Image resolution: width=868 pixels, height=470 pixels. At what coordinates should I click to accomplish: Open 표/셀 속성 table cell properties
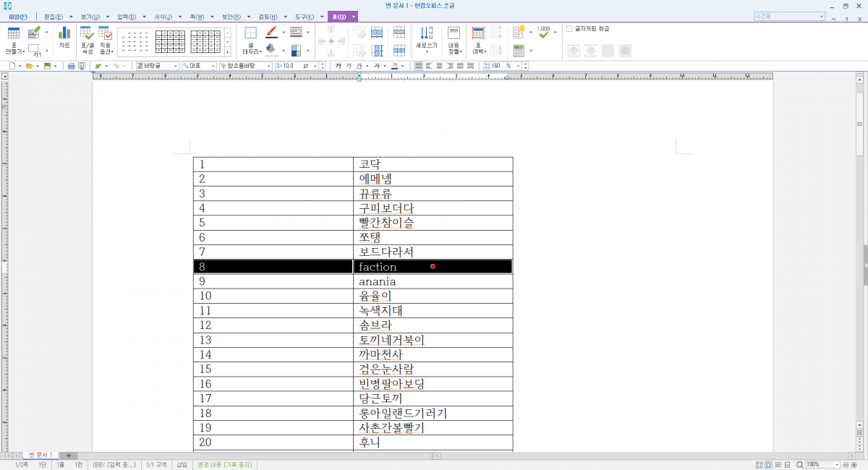click(87, 41)
